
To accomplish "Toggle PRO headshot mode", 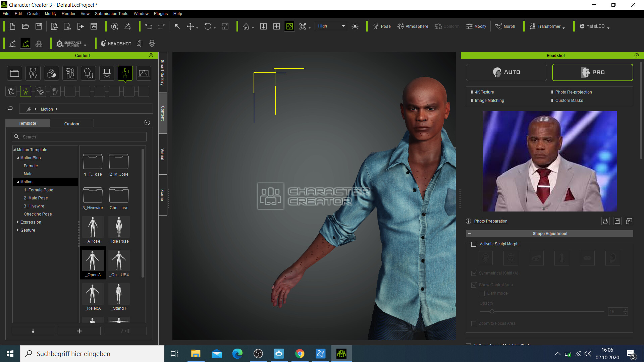I will point(592,72).
